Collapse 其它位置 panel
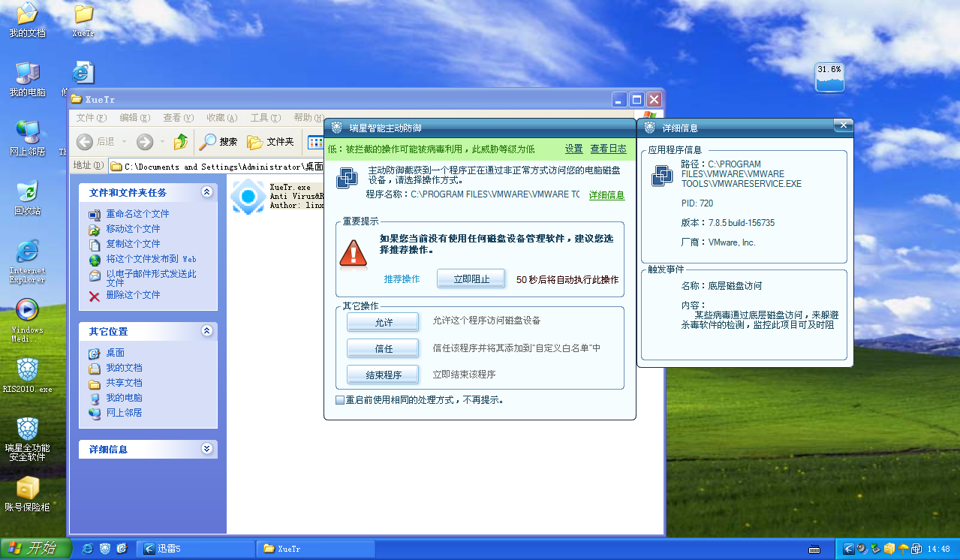The image size is (960, 560). point(207,331)
